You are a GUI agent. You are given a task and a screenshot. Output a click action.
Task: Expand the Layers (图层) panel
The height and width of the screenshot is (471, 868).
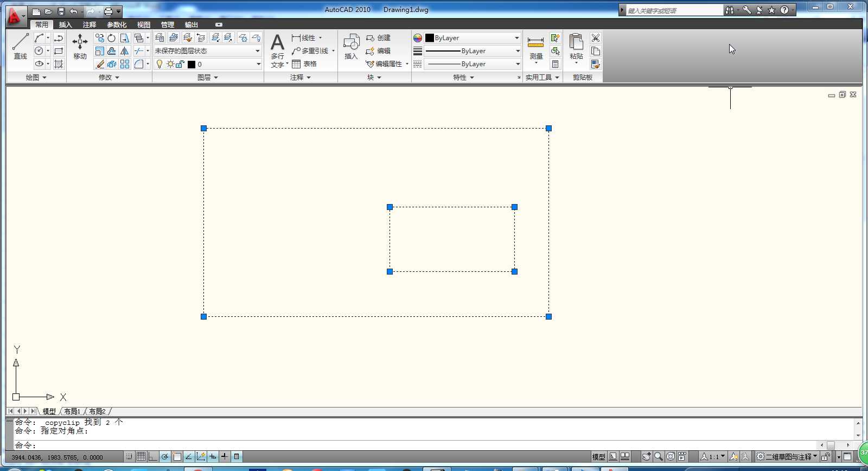pyautogui.click(x=208, y=78)
